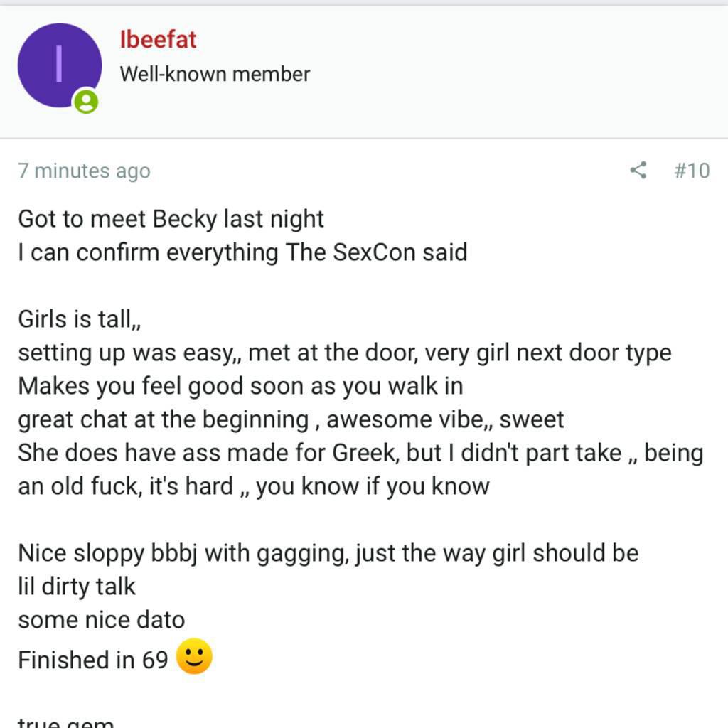The width and height of the screenshot is (728, 728).
Task: Open the "7 minutes ago" timestamp link
Action: (84, 171)
